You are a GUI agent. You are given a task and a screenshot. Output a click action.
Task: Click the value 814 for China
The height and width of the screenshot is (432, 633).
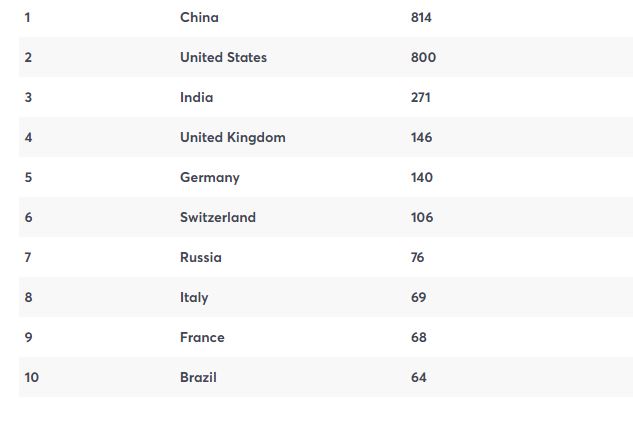coord(421,17)
